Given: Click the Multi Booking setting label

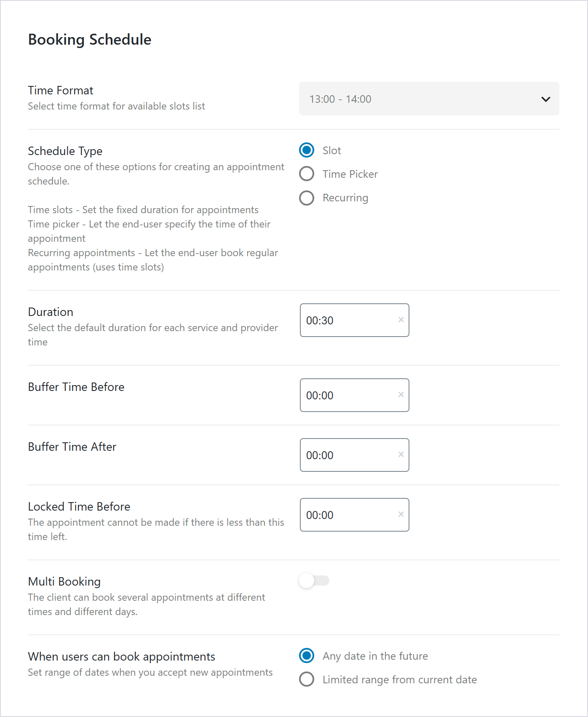Looking at the screenshot, I should (64, 582).
